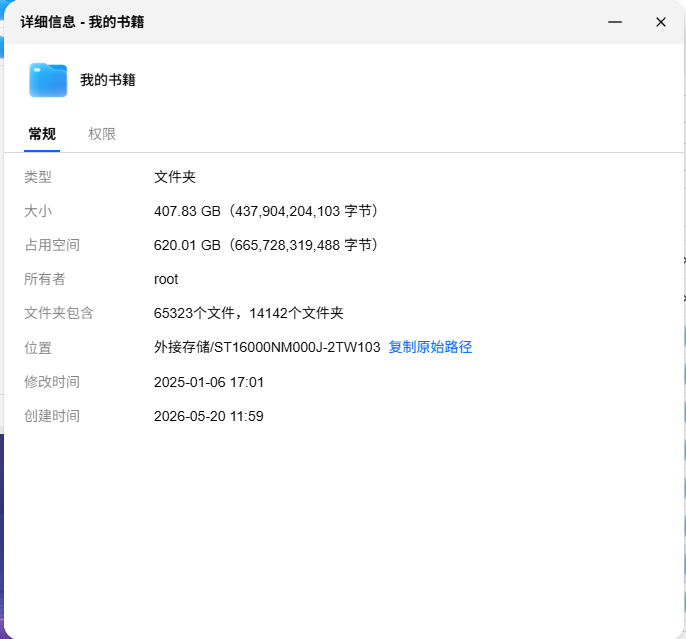Click the 文件夹 type value

pyautogui.click(x=175, y=177)
